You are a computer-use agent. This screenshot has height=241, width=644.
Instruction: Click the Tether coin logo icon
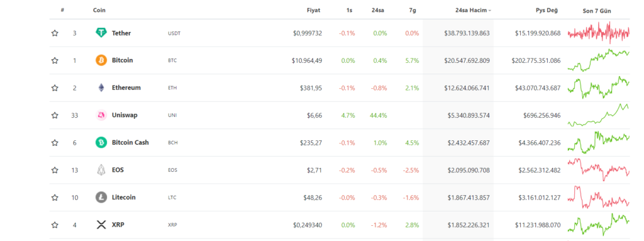tap(101, 33)
